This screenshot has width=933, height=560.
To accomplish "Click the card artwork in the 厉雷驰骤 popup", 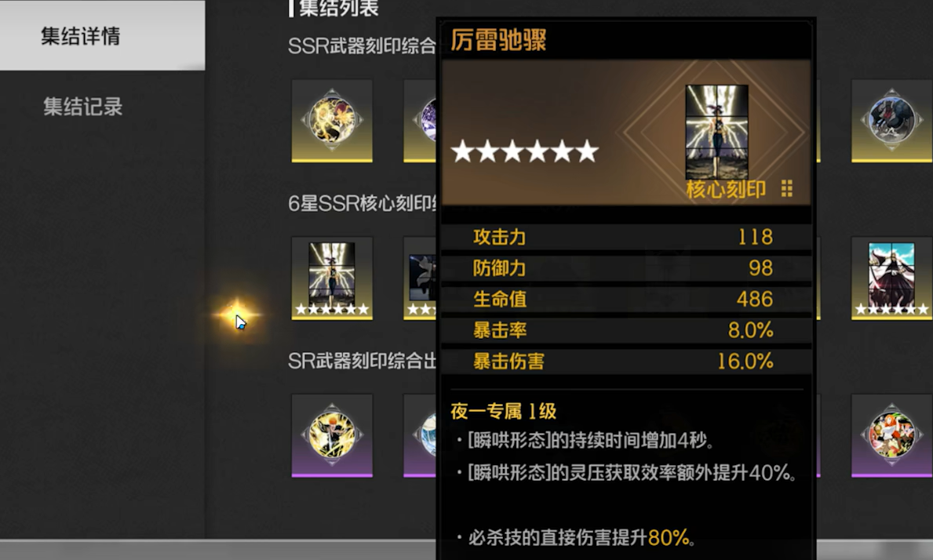I will pos(717,132).
